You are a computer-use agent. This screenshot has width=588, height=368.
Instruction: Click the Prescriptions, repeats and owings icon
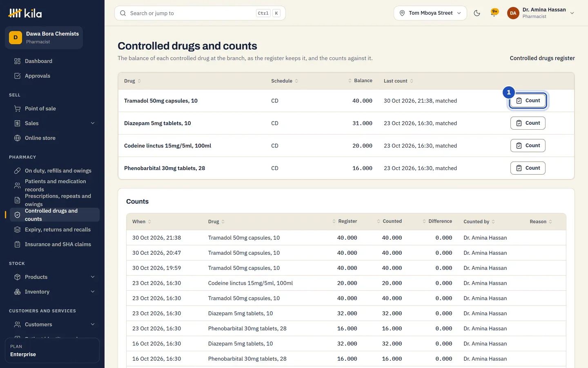tap(17, 200)
